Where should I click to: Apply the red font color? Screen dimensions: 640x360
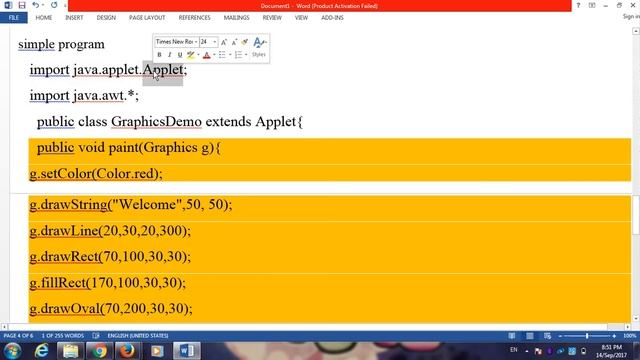[207, 55]
